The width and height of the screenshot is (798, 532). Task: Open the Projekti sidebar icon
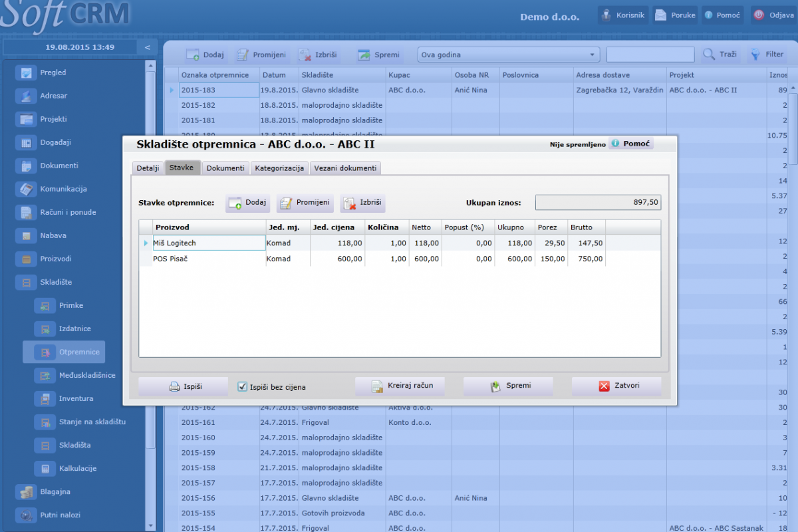tap(26, 119)
